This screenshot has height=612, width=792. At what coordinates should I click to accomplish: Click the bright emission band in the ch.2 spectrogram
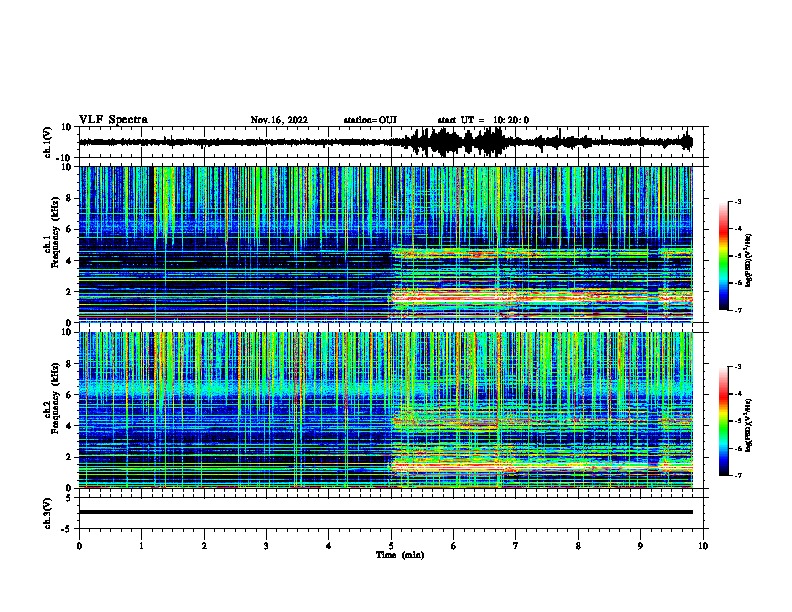click(540, 467)
